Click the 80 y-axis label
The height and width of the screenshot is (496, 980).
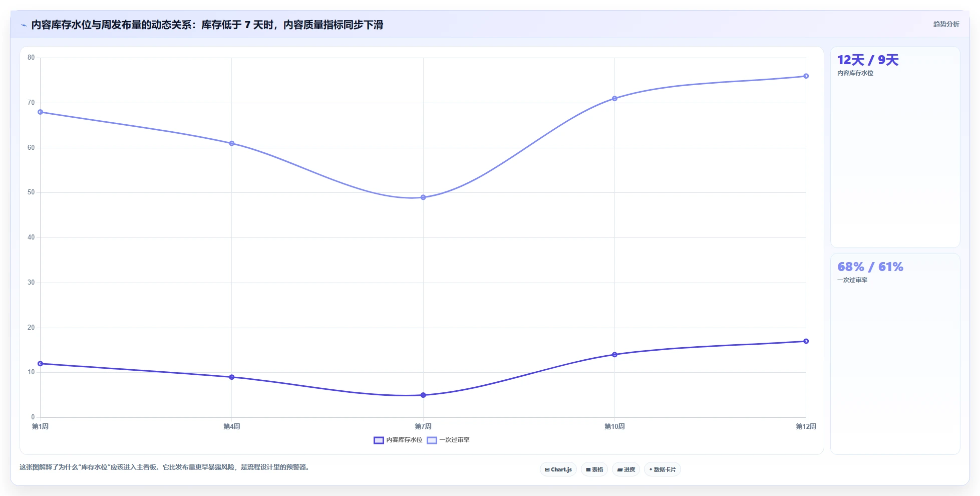[x=31, y=58]
